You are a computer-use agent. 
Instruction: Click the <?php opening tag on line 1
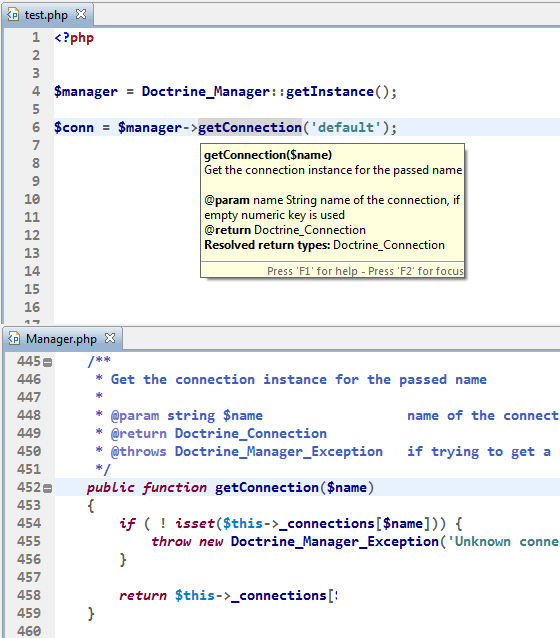[74, 38]
